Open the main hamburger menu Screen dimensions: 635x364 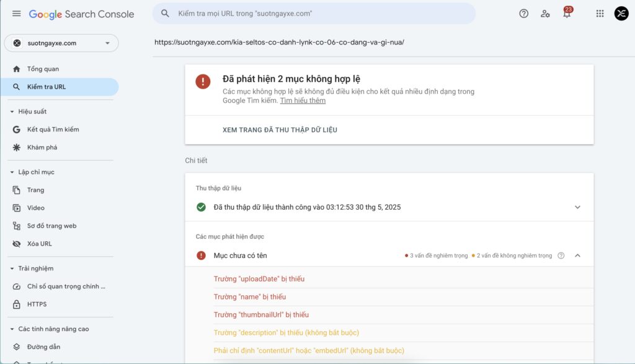(16, 14)
